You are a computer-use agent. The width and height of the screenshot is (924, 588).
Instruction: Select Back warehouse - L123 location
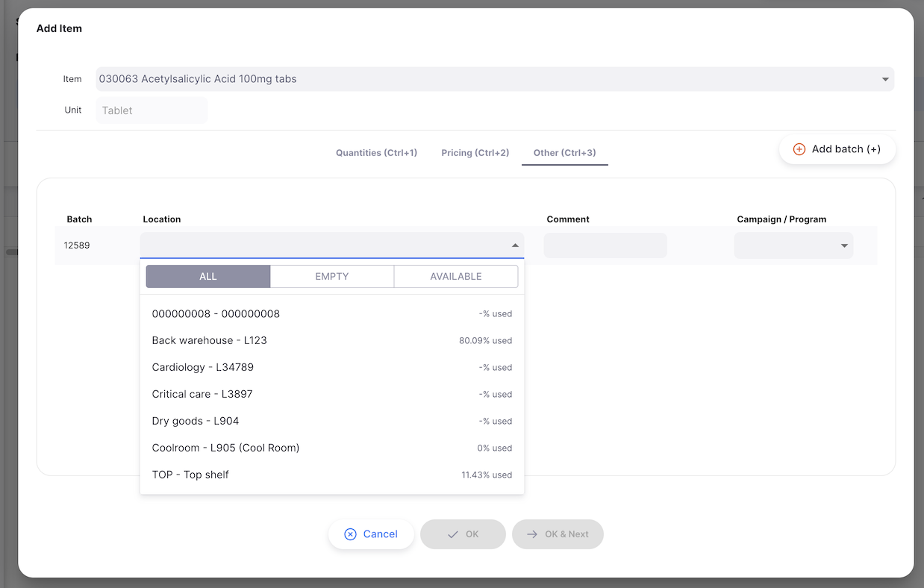pos(210,340)
